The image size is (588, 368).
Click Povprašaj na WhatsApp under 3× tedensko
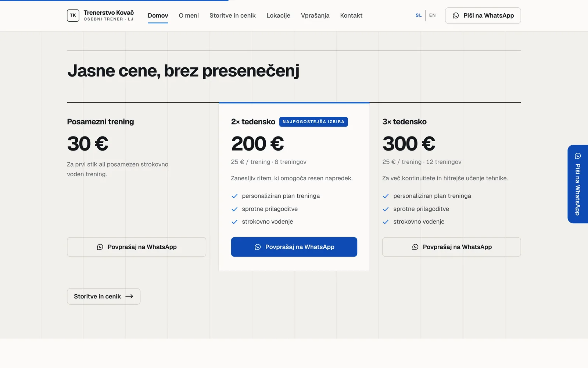452,247
